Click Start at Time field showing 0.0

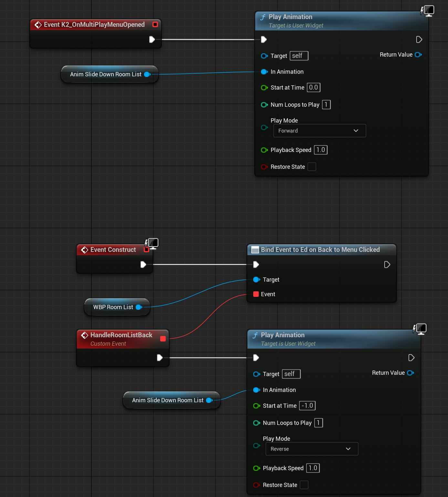pyautogui.click(x=313, y=87)
